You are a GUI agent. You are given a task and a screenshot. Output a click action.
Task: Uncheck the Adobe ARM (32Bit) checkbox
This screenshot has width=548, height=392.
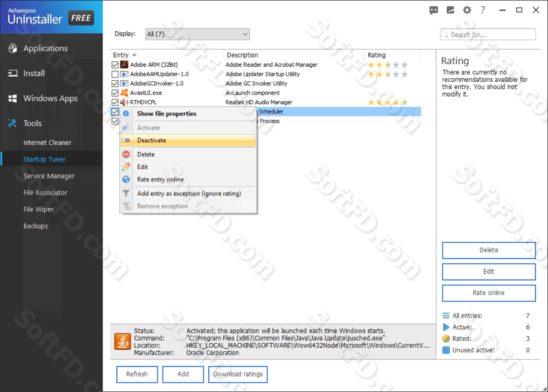coord(115,65)
